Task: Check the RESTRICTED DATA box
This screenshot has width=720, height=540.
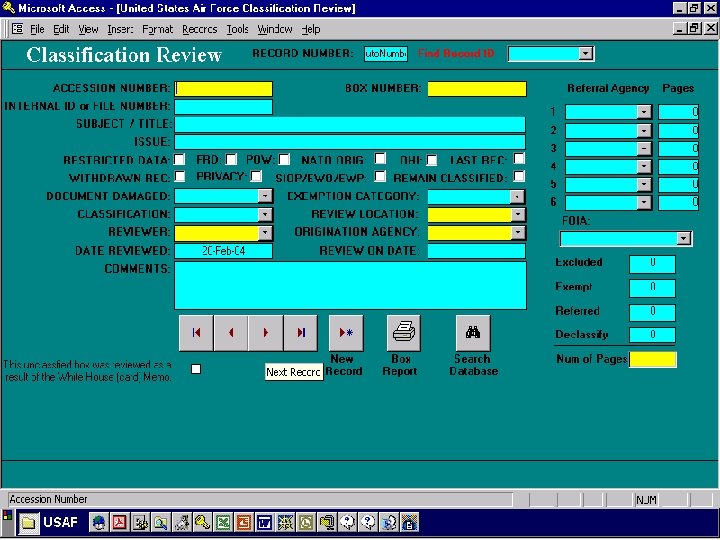Action: (179, 159)
